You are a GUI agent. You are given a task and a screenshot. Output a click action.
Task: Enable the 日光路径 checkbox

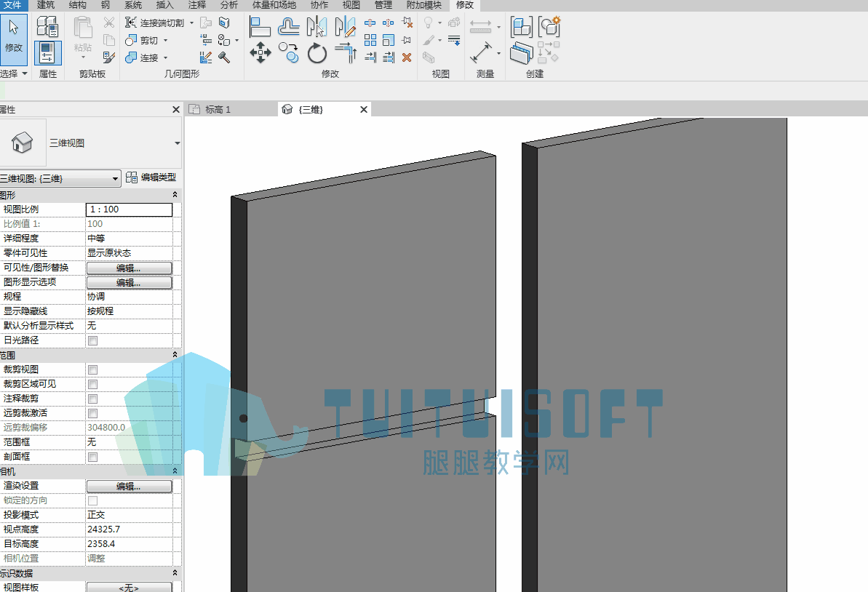pyautogui.click(x=92, y=340)
